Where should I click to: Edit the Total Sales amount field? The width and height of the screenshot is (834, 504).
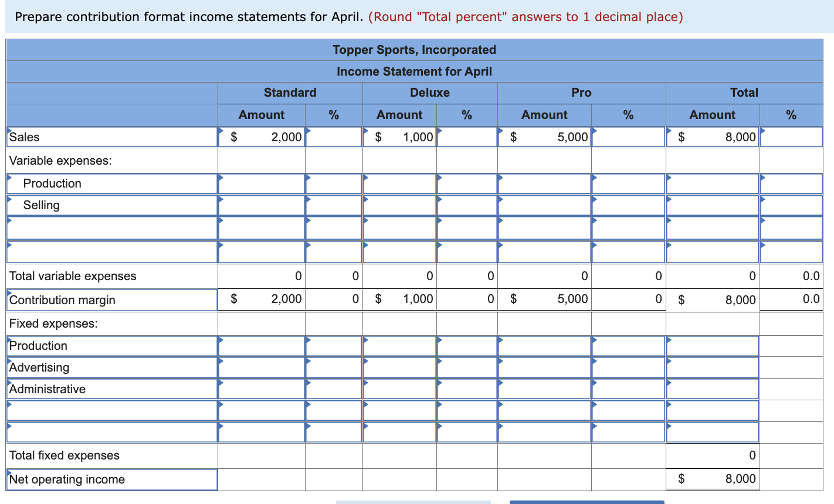(x=713, y=137)
